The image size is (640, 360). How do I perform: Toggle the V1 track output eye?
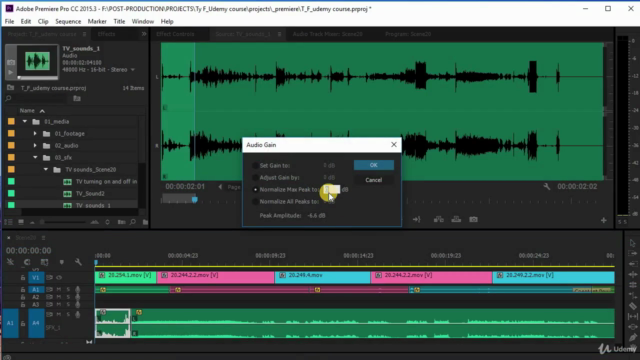point(59,278)
